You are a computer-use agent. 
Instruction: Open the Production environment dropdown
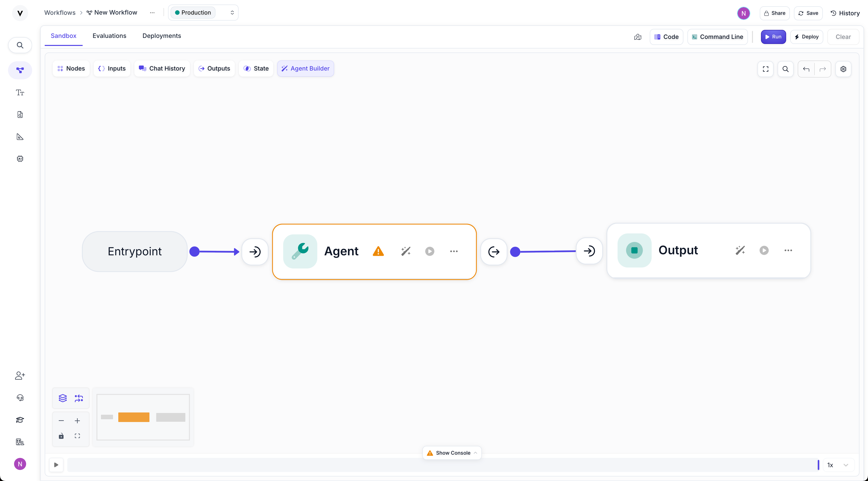click(203, 13)
